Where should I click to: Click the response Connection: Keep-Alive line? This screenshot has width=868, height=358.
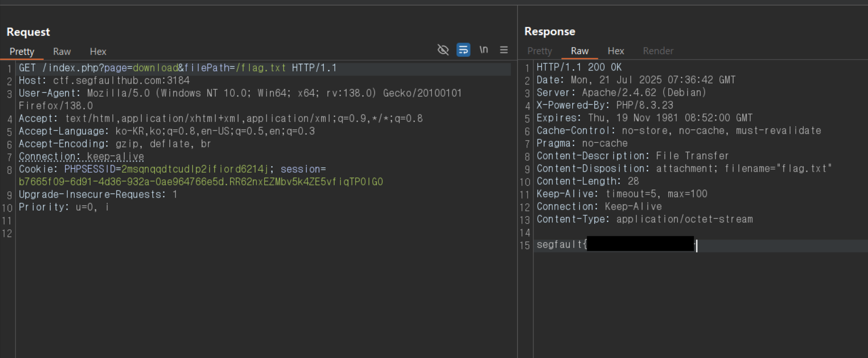click(x=599, y=207)
